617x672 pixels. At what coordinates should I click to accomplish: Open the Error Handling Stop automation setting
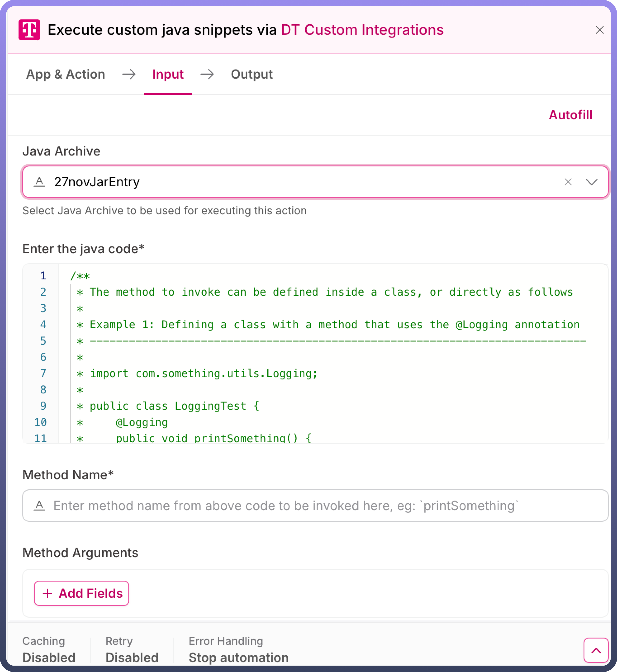tap(238, 650)
